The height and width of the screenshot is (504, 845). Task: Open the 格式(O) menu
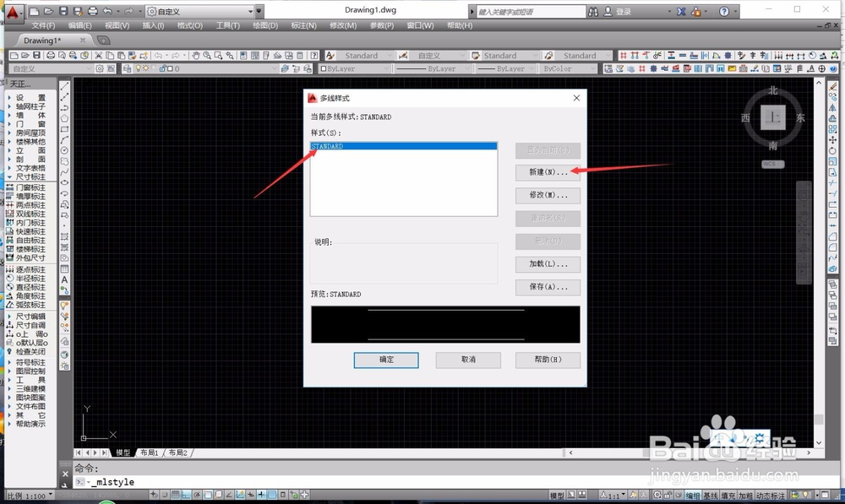pos(189,25)
